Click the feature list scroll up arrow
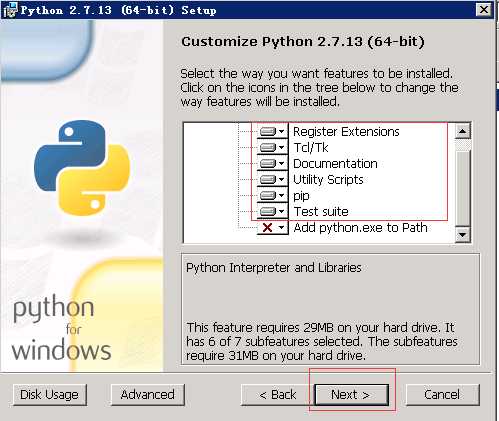Screen dimensions: 499x421 pos(462,131)
